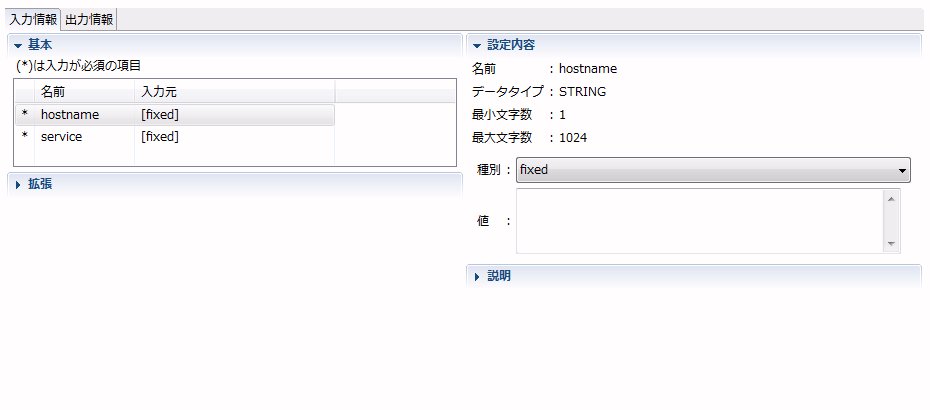Click the 値 text input area
The height and width of the screenshot is (410, 930).
(699, 220)
